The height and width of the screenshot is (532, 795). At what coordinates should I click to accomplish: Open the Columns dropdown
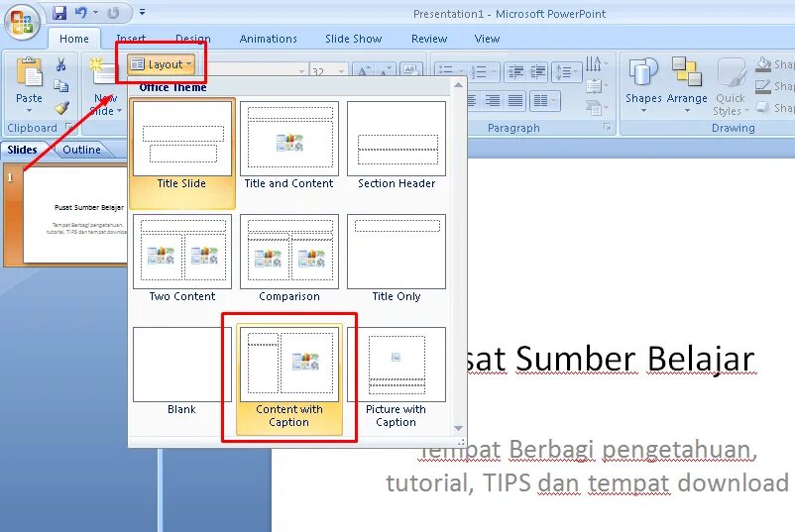tap(544, 100)
